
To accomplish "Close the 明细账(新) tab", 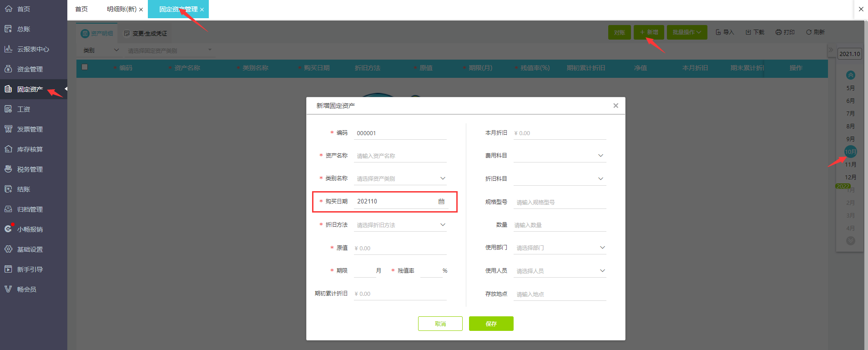I will 141,10.
